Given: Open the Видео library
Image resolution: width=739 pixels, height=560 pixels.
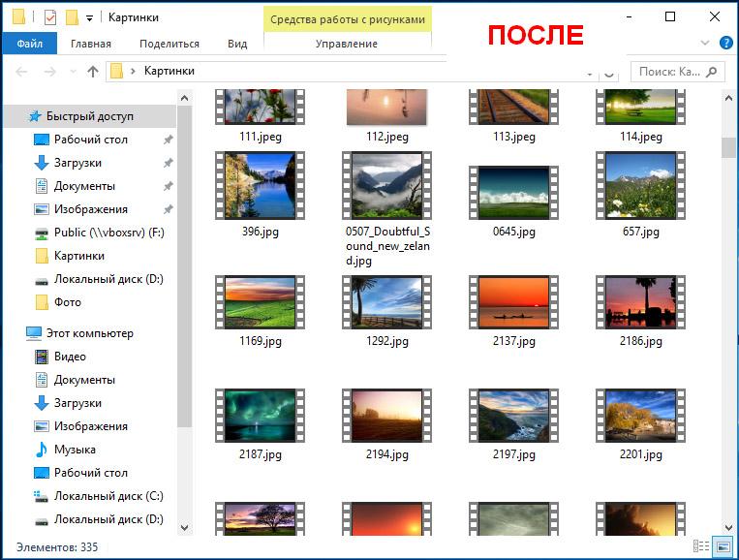Looking at the screenshot, I should [70, 357].
